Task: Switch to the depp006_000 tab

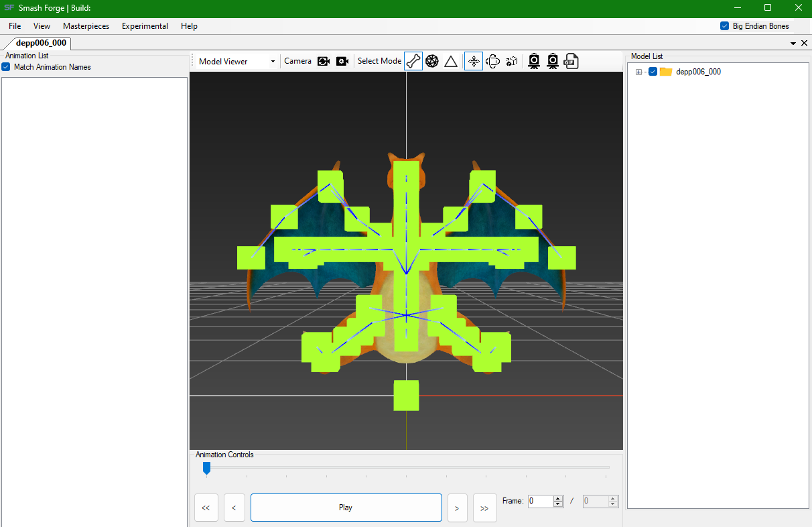Action: click(40, 43)
